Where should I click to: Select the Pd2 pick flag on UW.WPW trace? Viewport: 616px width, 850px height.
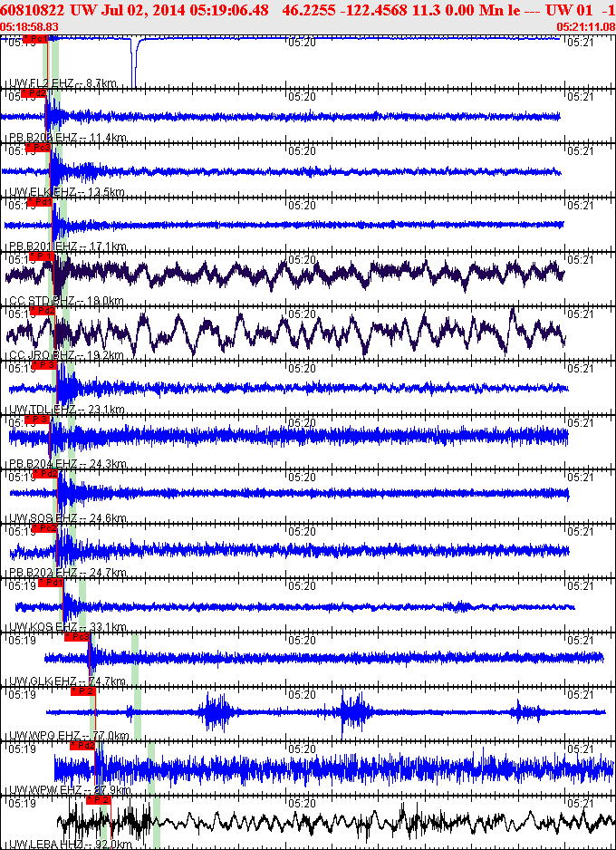[x=82, y=745]
